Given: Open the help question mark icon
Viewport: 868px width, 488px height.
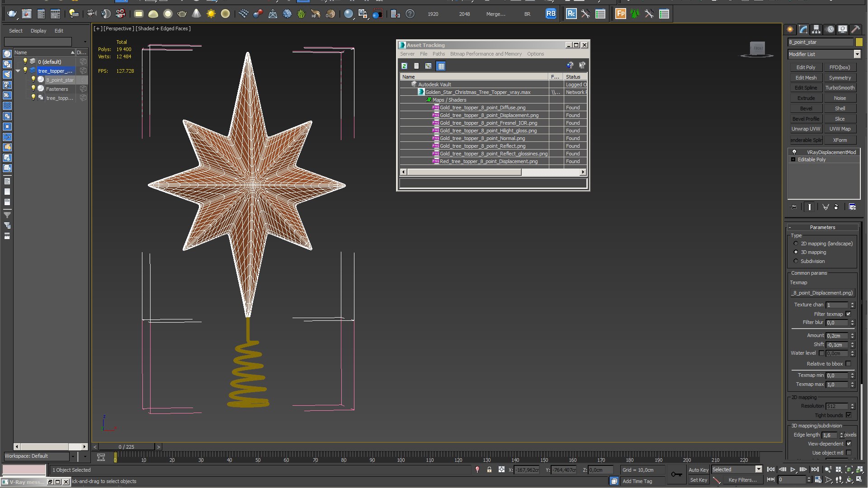Looking at the screenshot, I should click(x=410, y=14).
